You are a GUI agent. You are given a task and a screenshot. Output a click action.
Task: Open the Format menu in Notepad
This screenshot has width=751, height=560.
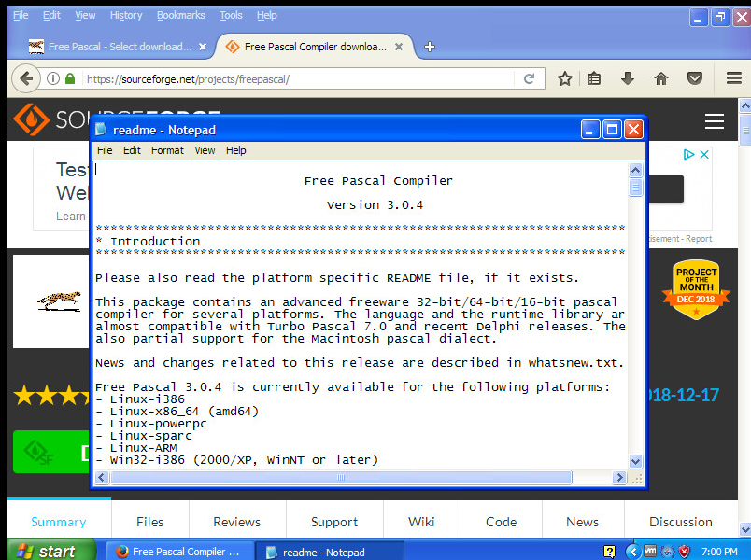pyautogui.click(x=167, y=150)
